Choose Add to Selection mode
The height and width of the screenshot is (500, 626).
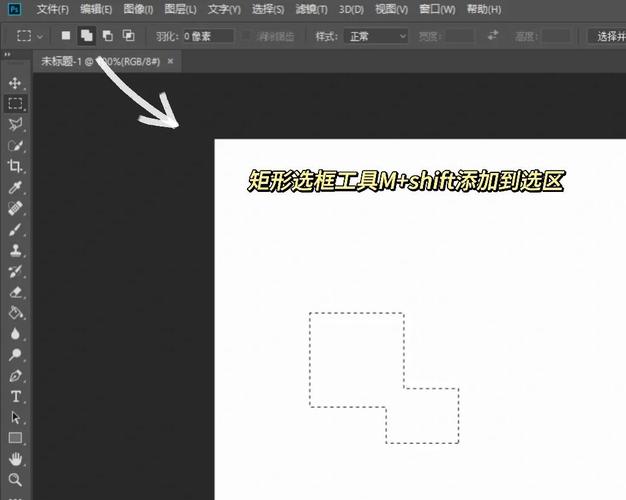click(87, 36)
